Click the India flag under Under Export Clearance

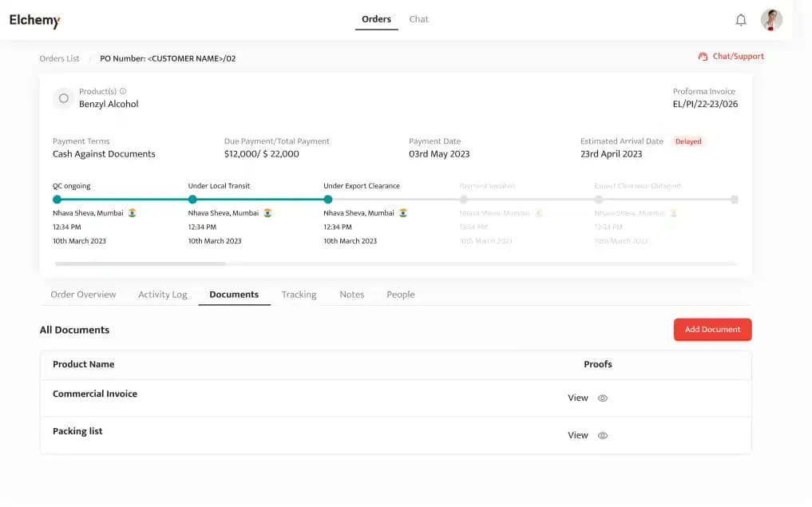(x=403, y=213)
